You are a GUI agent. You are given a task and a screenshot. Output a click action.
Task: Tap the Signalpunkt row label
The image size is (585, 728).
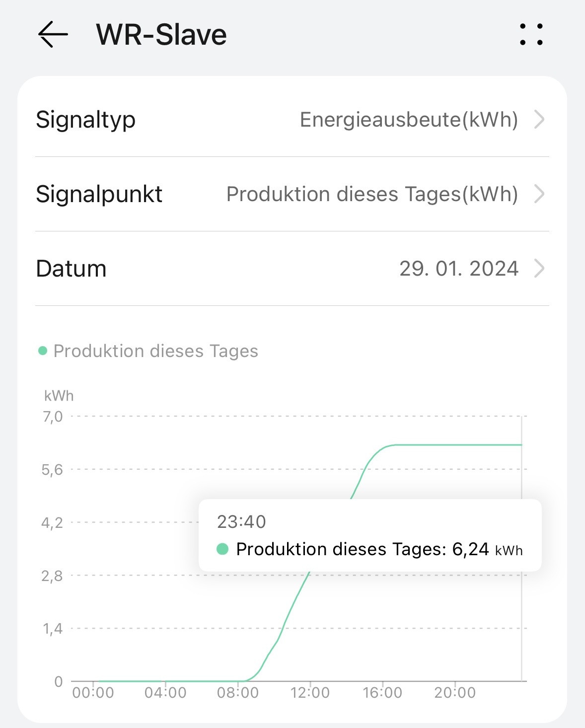(99, 194)
